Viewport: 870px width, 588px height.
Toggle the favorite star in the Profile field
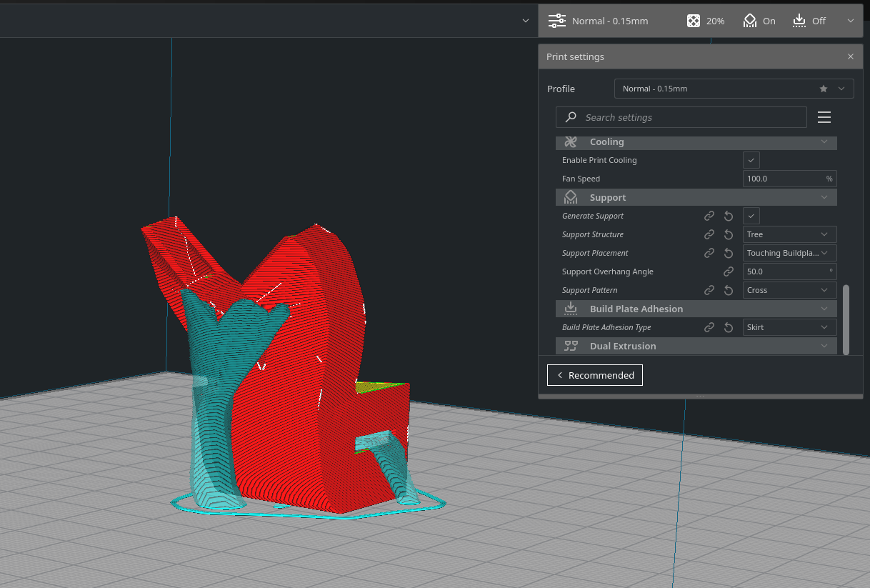click(x=824, y=89)
